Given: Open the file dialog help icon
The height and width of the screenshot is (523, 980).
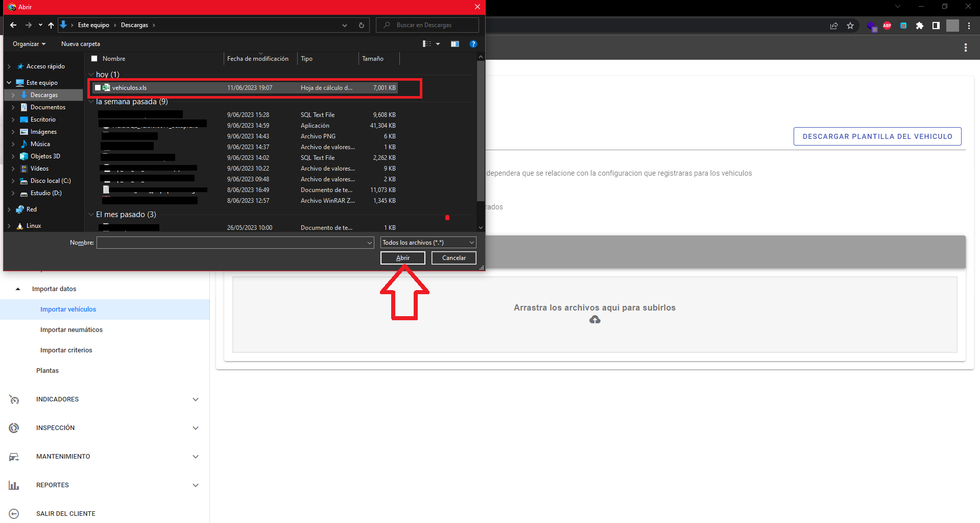Looking at the screenshot, I should [x=473, y=44].
